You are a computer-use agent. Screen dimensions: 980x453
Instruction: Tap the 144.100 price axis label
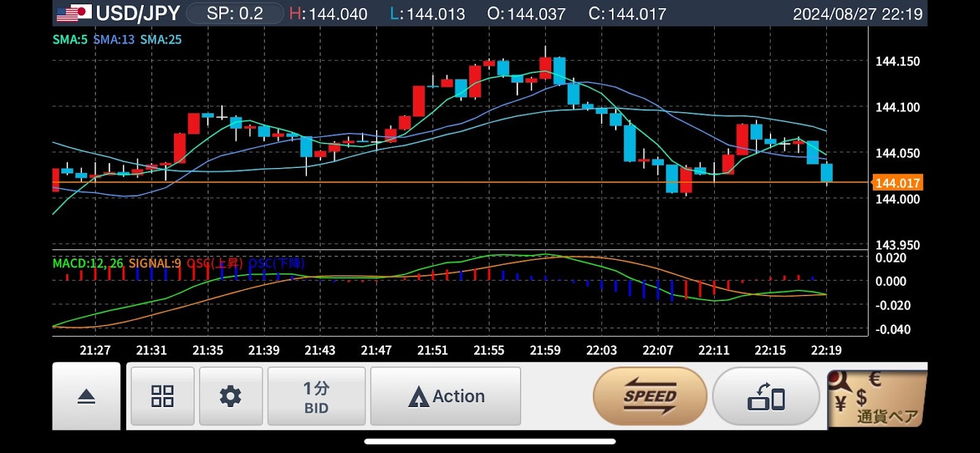click(x=897, y=107)
